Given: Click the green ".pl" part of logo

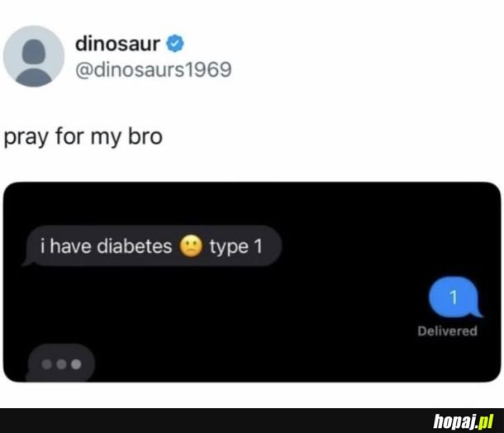Looking at the screenshot, I should 485,421.
